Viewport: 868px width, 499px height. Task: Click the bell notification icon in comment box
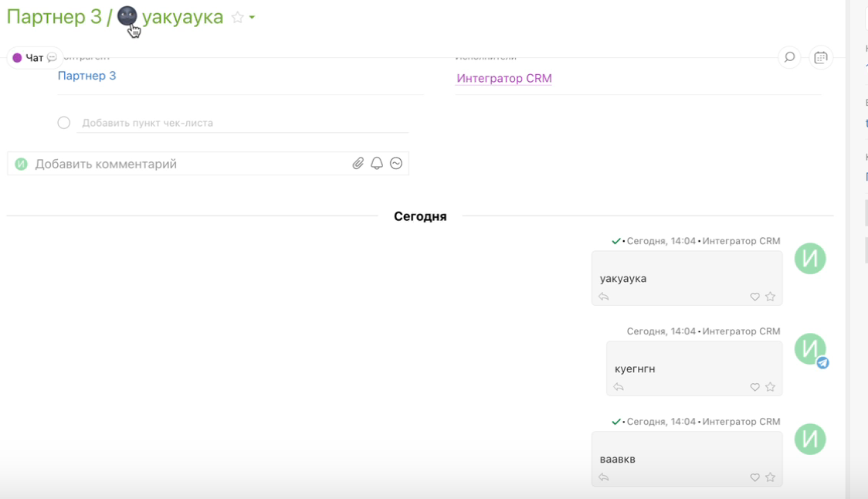pos(377,164)
